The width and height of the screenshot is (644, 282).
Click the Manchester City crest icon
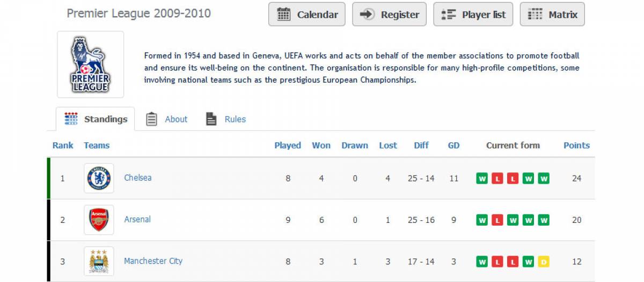(x=99, y=261)
